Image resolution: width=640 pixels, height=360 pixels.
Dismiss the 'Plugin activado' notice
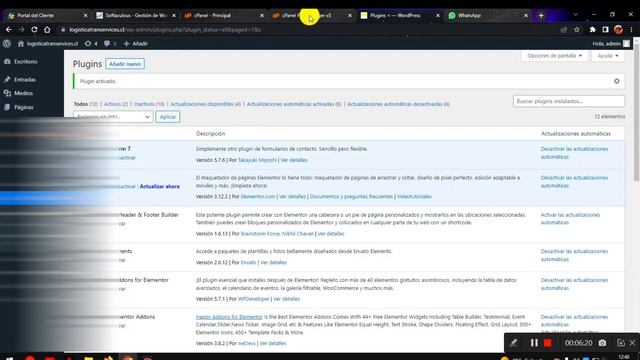click(x=616, y=81)
